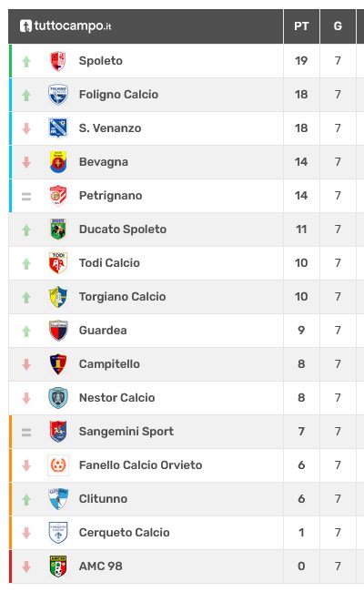364x592 pixels.
Task: Select the AMC 98 team badge
Action: point(58,566)
